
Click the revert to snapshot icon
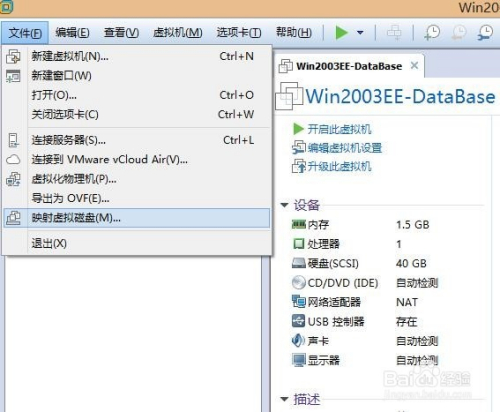(x=459, y=33)
